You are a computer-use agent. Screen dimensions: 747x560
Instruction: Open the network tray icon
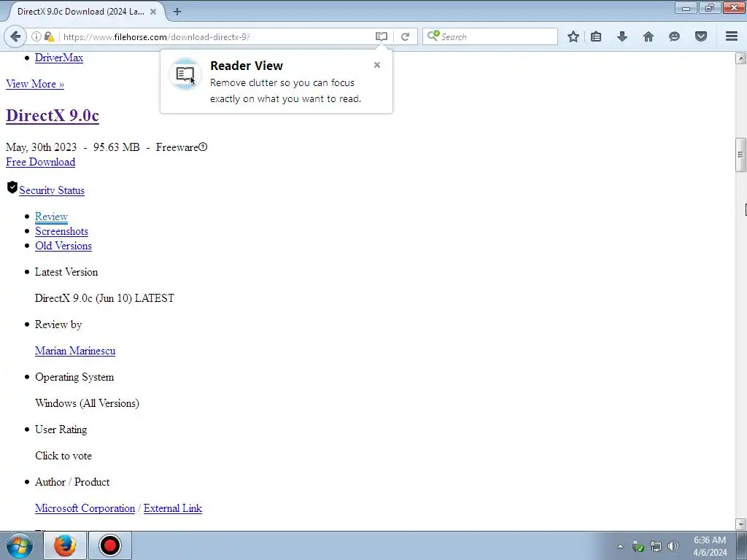[x=656, y=546]
